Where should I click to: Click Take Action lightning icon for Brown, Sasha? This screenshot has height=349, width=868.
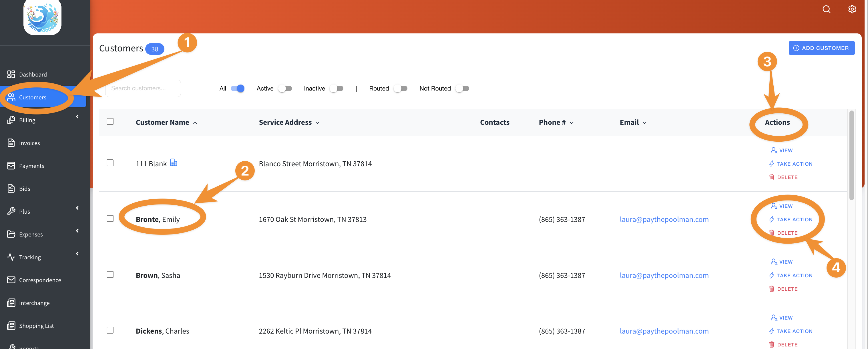point(771,275)
